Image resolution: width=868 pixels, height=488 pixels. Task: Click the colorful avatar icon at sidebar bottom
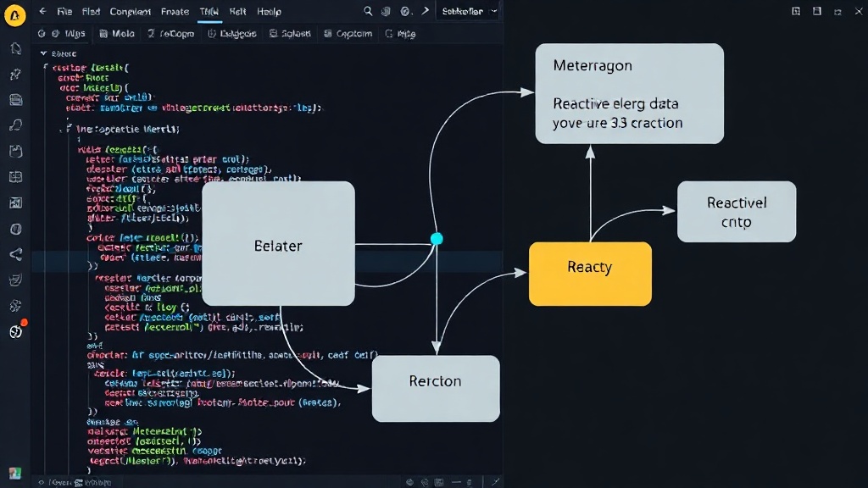click(15, 473)
